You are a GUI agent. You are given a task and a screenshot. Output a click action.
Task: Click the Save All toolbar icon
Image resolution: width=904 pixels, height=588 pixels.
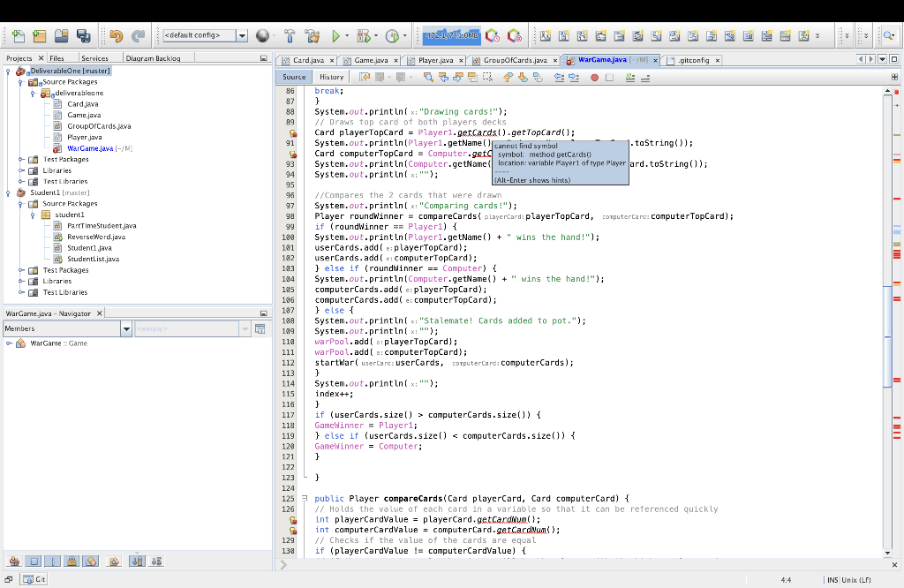pyautogui.click(x=84, y=36)
